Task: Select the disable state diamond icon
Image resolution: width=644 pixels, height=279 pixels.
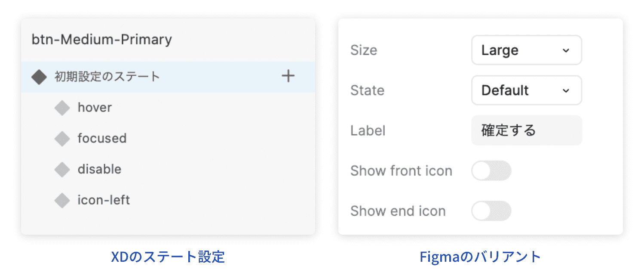Action: pyautogui.click(x=62, y=169)
